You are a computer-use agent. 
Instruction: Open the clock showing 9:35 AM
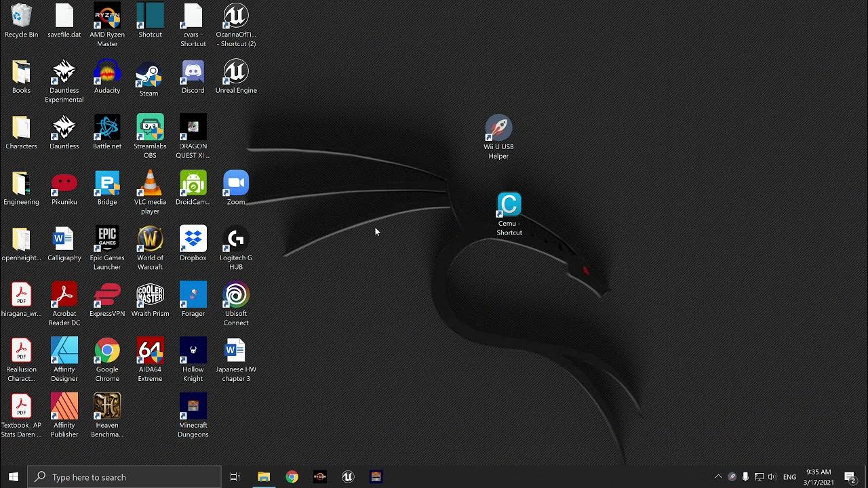[819, 477]
